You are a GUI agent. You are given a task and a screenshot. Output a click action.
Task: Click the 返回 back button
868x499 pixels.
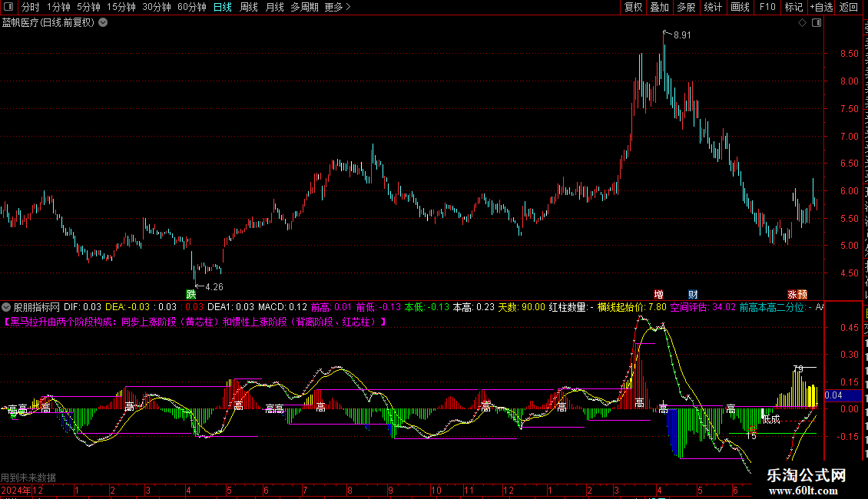coord(848,7)
